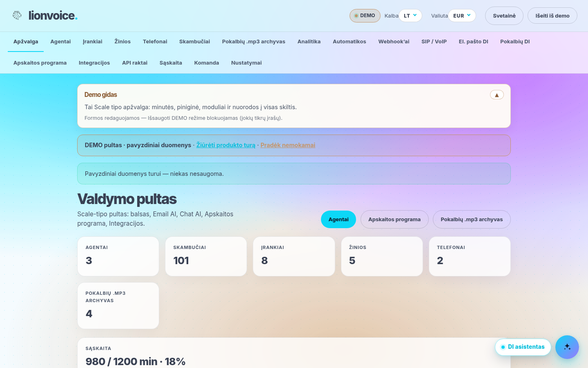Click the Pradėk nemokamai link
The width and height of the screenshot is (588, 368).
tap(288, 145)
